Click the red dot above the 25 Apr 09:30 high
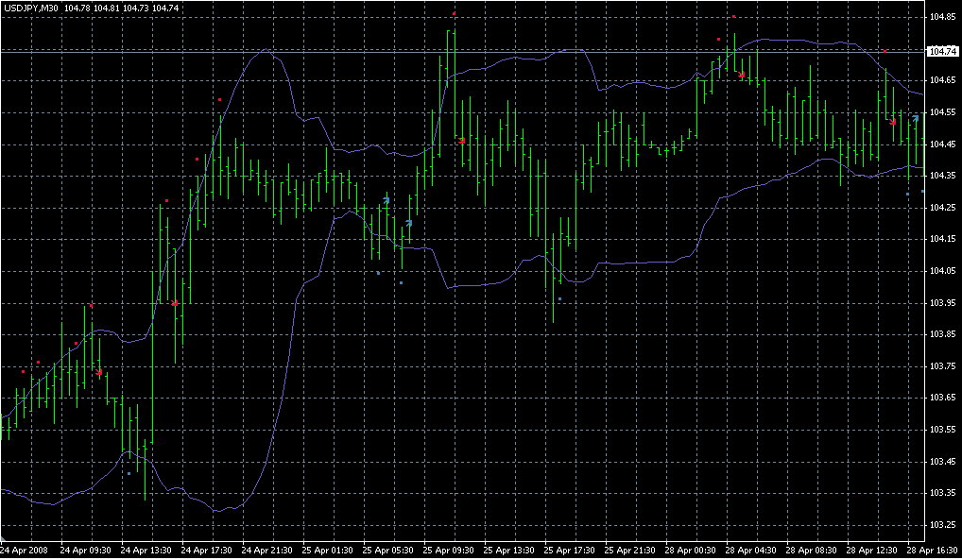This screenshot has height=560, width=962. coord(455,14)
